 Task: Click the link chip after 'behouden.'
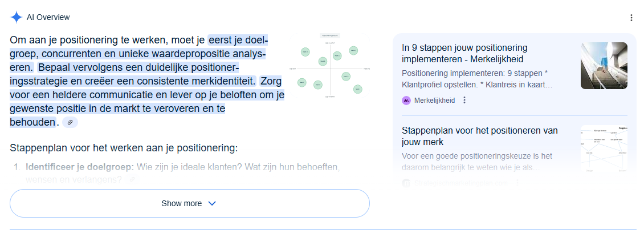70,122
